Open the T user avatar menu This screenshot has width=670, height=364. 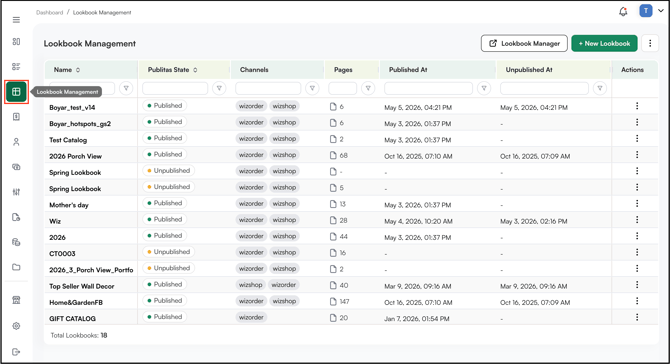click(x=646, y=11)
